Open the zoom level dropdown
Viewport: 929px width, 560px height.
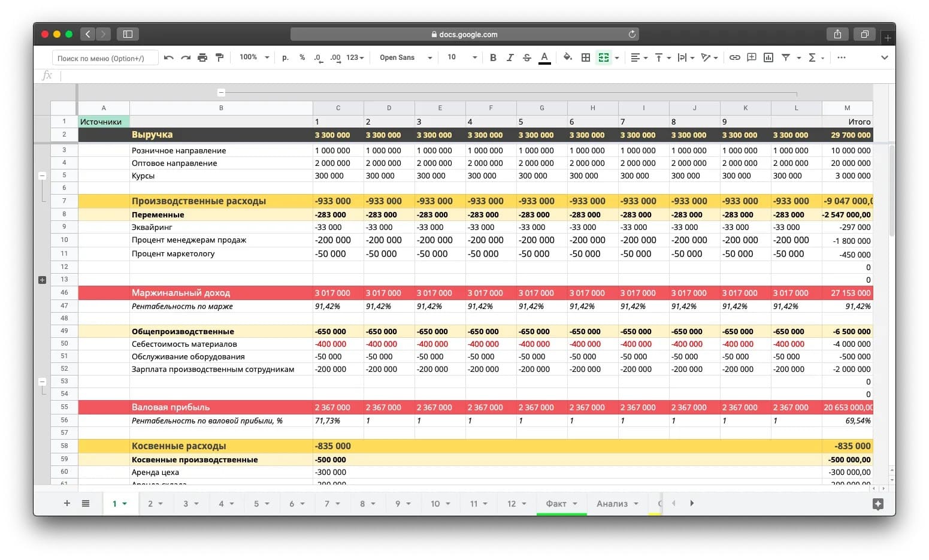point(254,57)
